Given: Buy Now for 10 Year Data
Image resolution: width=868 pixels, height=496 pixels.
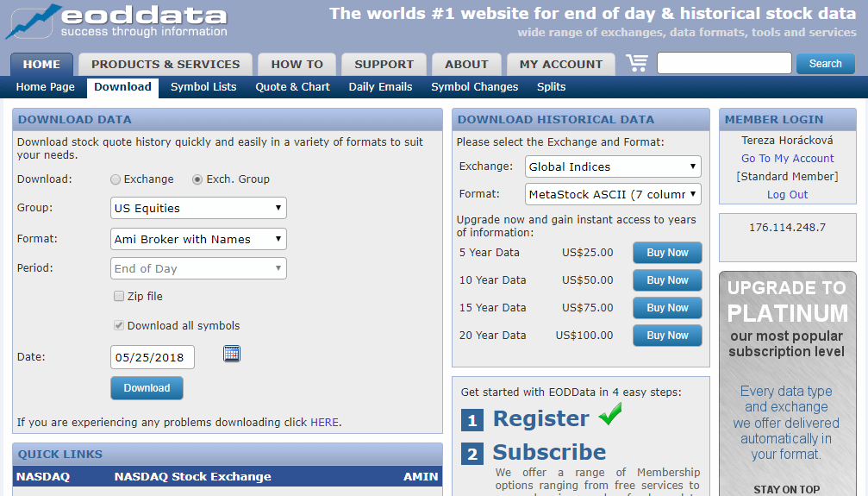Looking at the screenshot, I should (667, 279).
